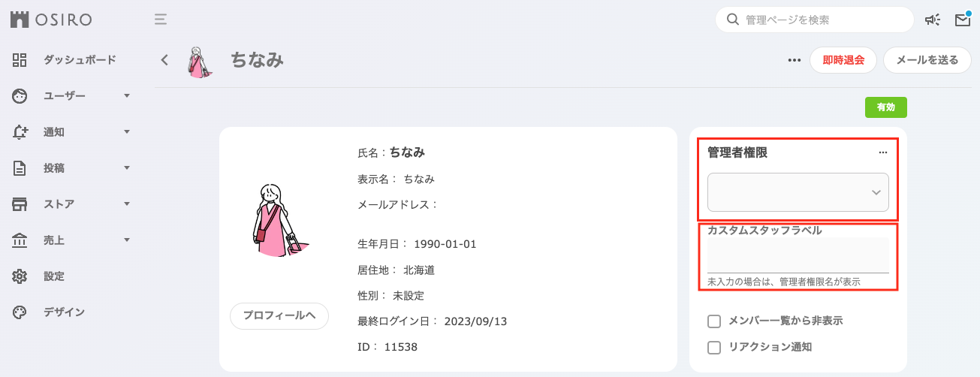Click the 即時退会 button
Screen dimensions: 980x377
click(843, 61)
